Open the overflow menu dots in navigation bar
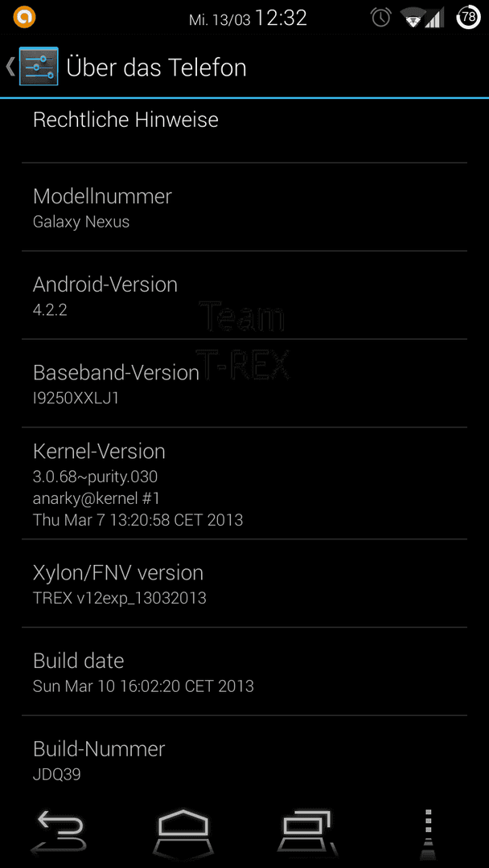The height and width of the screenshot is (868, 489). [x=429, y=833]
